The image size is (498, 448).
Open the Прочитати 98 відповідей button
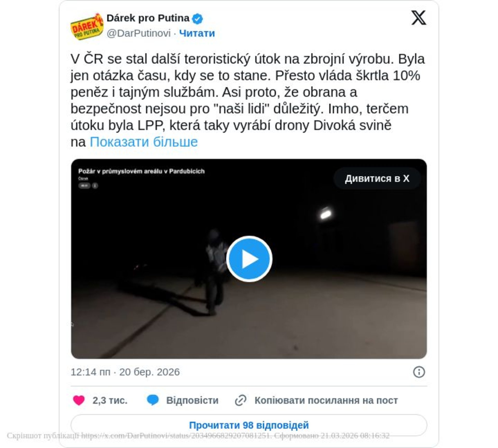(x=249, y=425)
